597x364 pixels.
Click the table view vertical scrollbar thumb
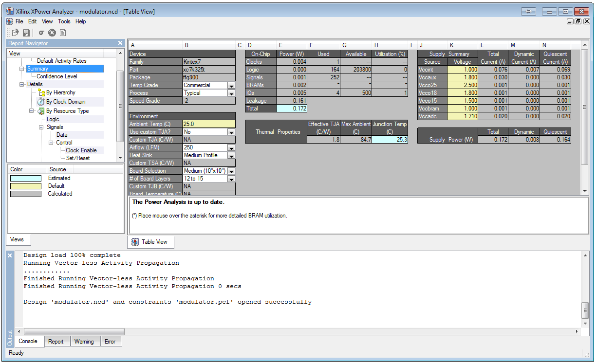click(x=585, y=108)
